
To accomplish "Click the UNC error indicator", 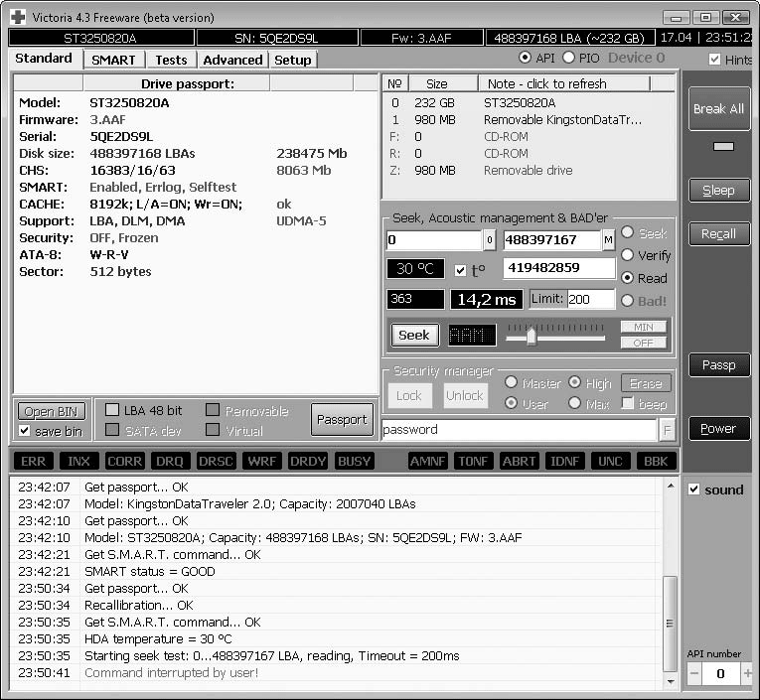I will (609, 461).
